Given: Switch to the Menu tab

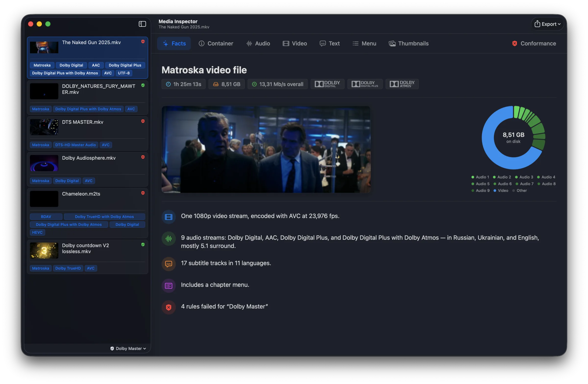Looking at the screenshot, I should (364, 43).
